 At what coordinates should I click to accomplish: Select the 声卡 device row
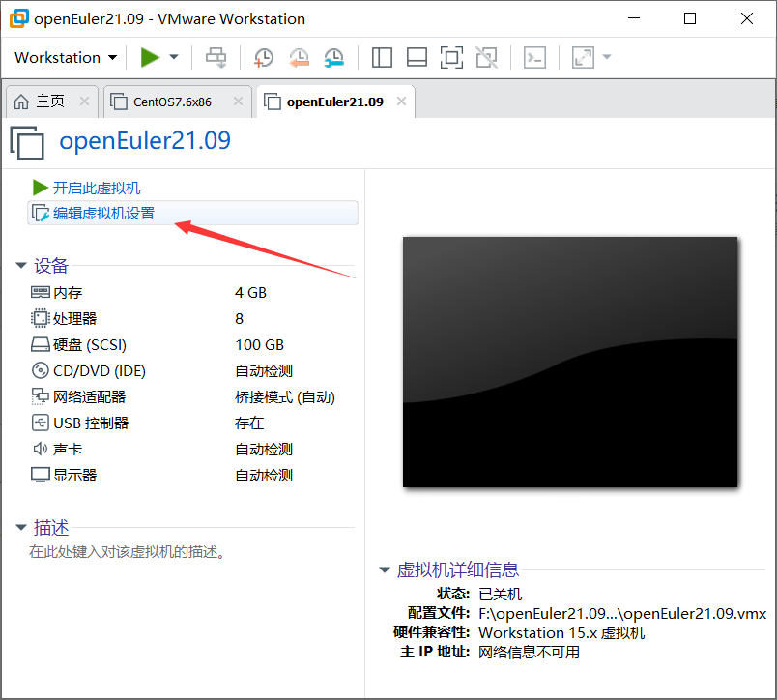(x=192, y=450)
